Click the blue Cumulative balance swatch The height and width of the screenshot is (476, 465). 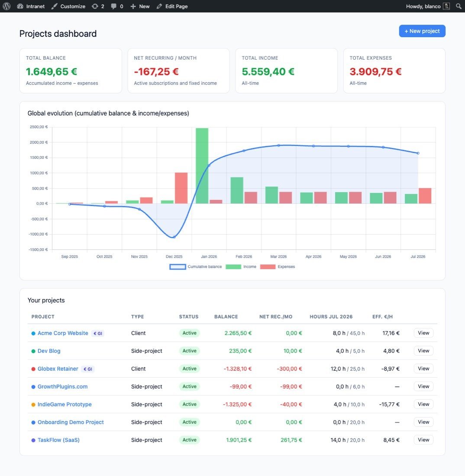click(x=178, y=267)
